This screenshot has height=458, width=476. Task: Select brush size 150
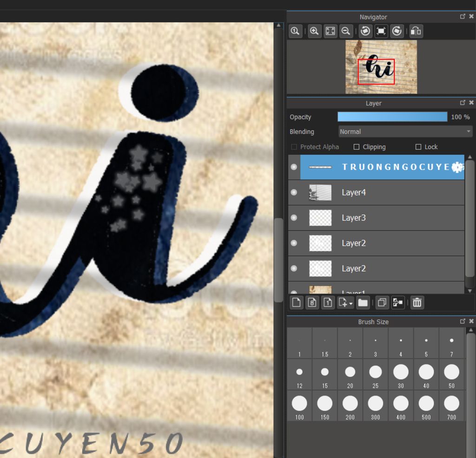pyautogui.click(x=325, y=406)
